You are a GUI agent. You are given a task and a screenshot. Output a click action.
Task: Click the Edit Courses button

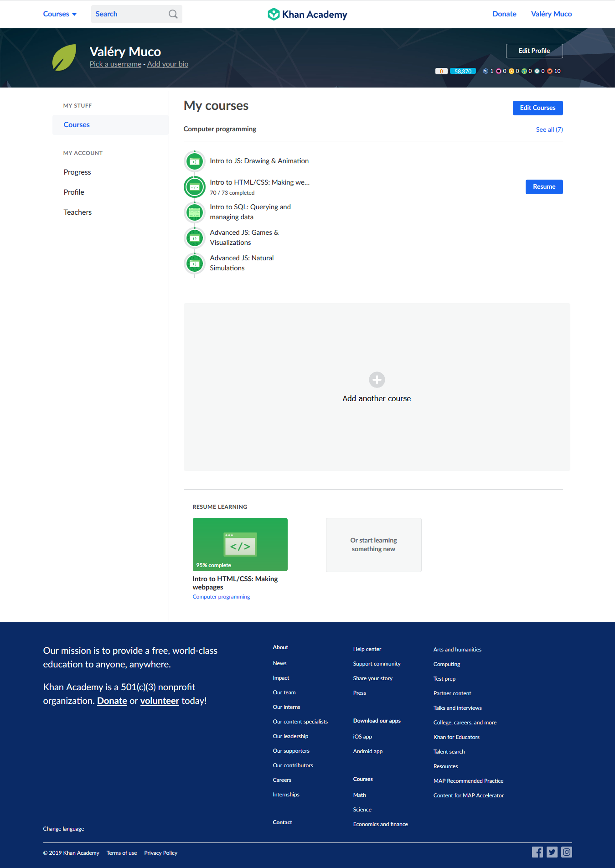[538, 108]
